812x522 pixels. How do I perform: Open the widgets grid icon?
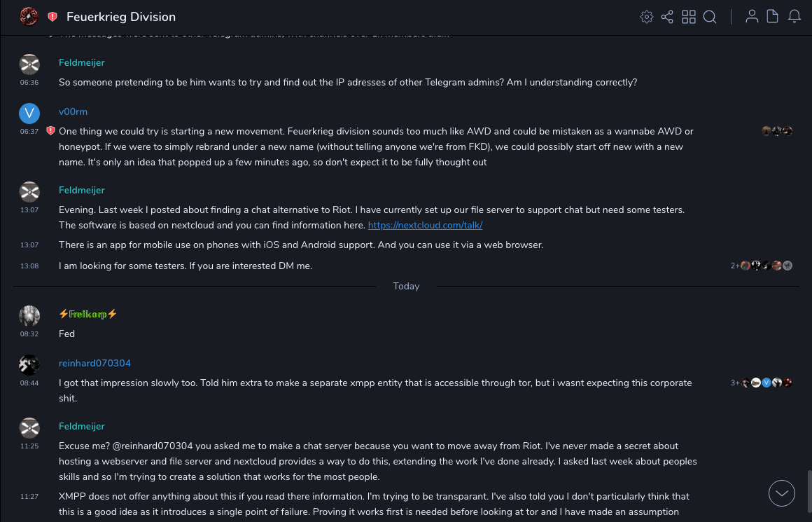click(x=689, y=17)
